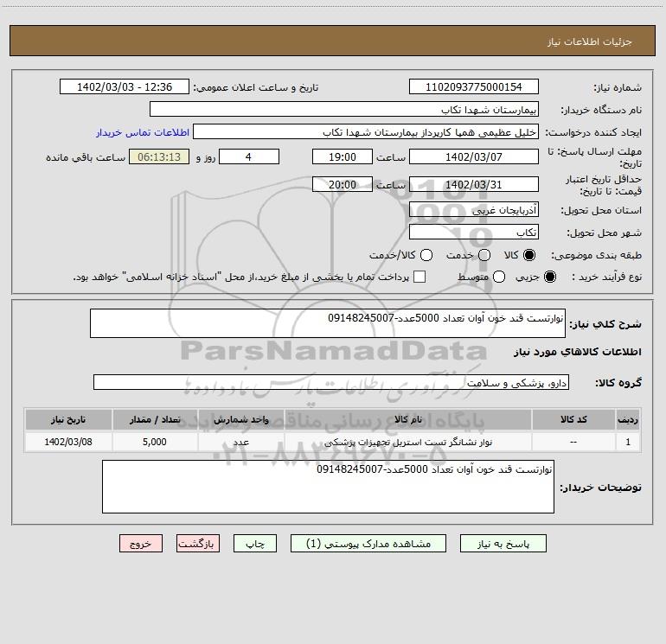Click the unit cell عدد
666x644 pixels.
tap(240, 442)
